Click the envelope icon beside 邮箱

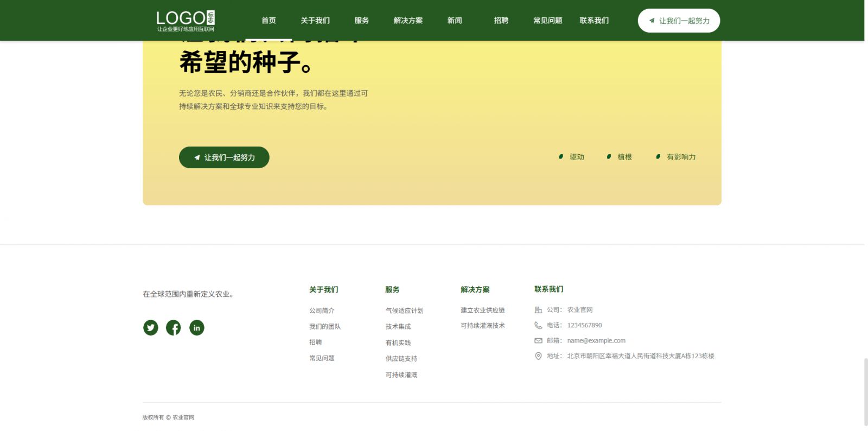point(538,340)
